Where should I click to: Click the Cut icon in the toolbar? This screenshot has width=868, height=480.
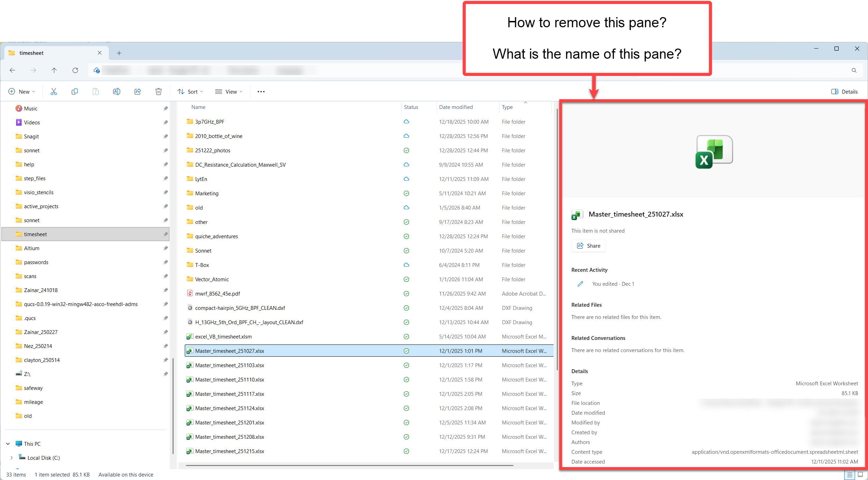tap(53, 91)
